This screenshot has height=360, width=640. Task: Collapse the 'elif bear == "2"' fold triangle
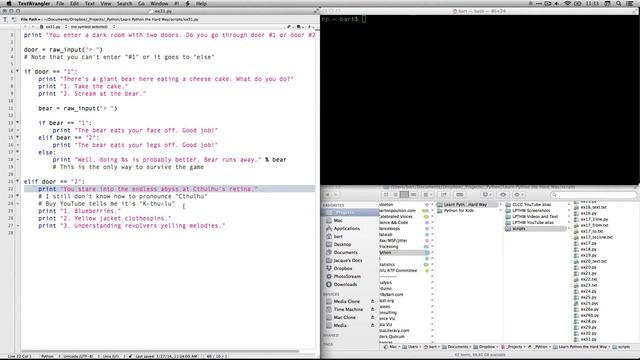click(x=17, y=137)
